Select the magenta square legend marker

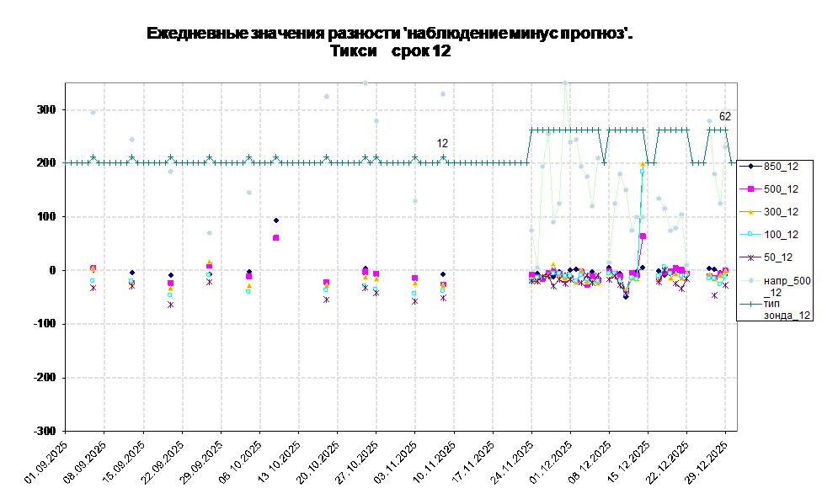[751, 189]
